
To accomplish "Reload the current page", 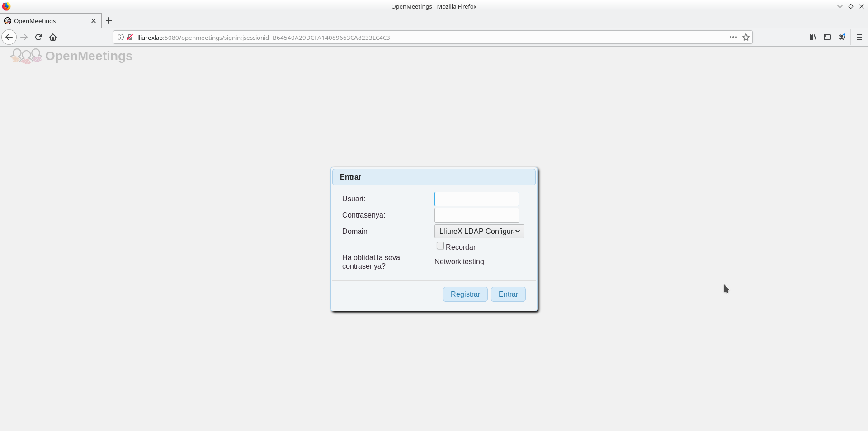I will click(x=38, y=37).
